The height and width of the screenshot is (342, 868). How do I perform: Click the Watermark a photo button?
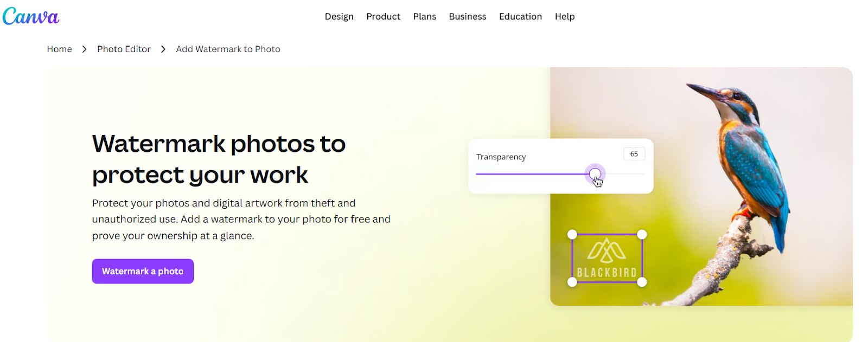[143, 271]
